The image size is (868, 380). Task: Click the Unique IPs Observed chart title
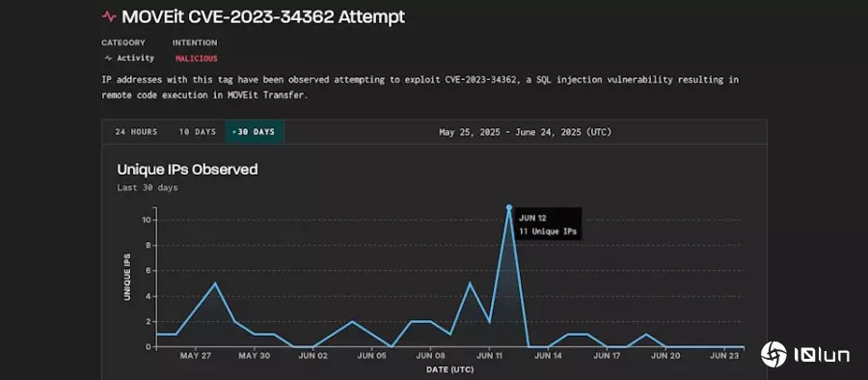pyautogui.click(x=188, y=170)
